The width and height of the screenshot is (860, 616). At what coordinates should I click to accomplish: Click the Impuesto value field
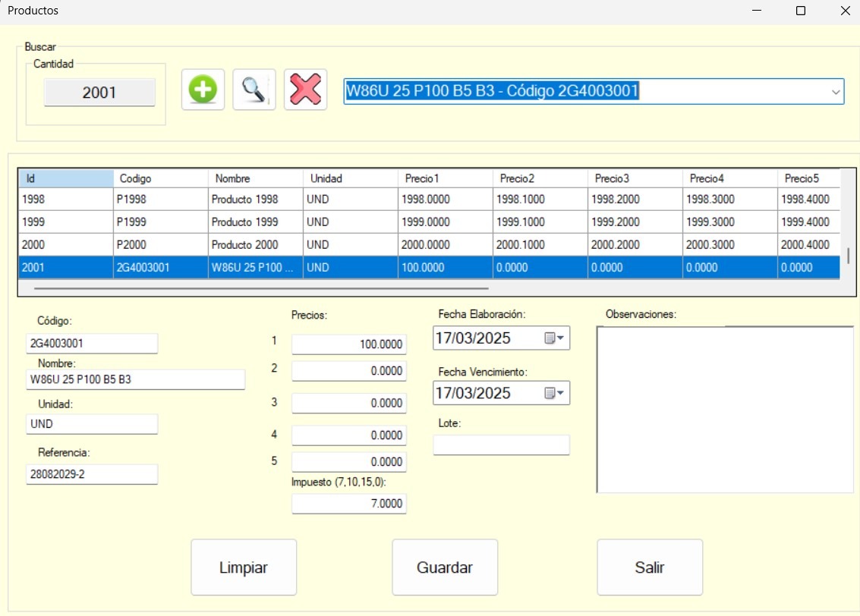(x=348, y=503)
